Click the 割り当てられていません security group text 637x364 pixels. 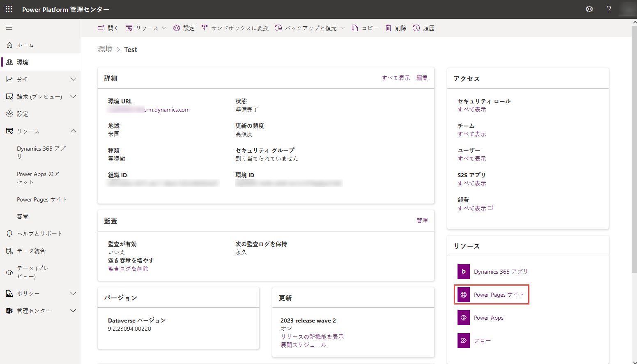pyautogui.click(x=267, y=159)
